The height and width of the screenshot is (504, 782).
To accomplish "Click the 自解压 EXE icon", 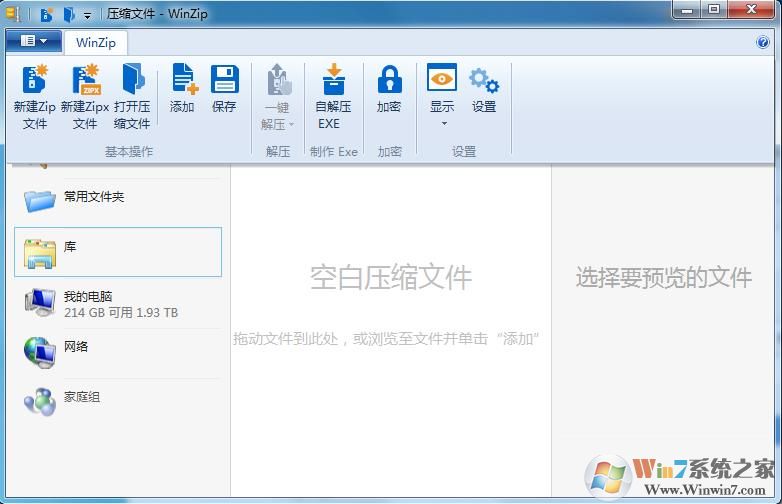I will pyautogui.click(x=333, y=80).
